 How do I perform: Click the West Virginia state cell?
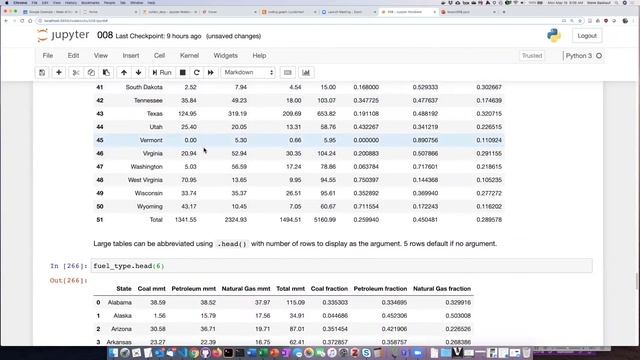pos(145,180)
